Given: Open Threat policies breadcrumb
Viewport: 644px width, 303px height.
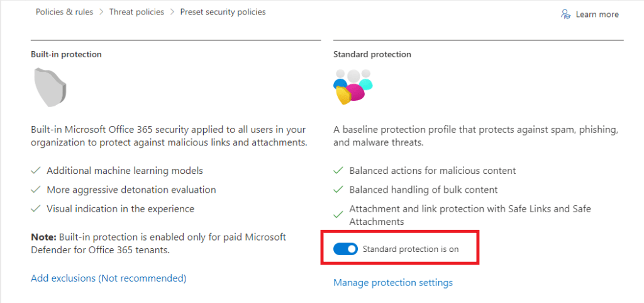Looking at the screenshot, I should (136, 12).
